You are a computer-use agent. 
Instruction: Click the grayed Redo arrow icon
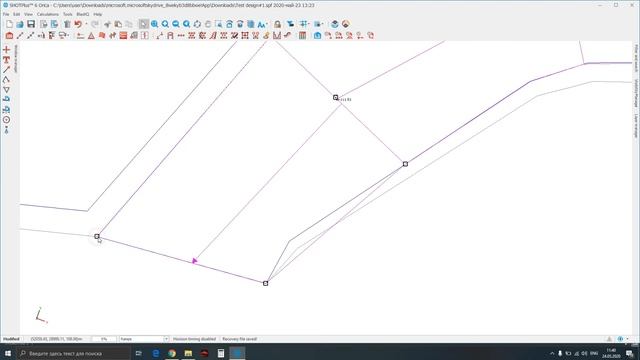pos(95,24)
